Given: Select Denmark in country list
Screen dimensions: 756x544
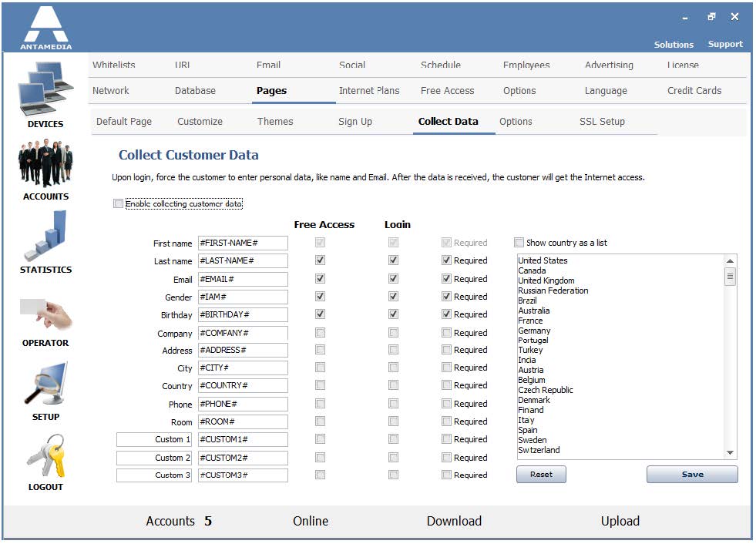Looking at the screenshot, I should coord(534,400).
